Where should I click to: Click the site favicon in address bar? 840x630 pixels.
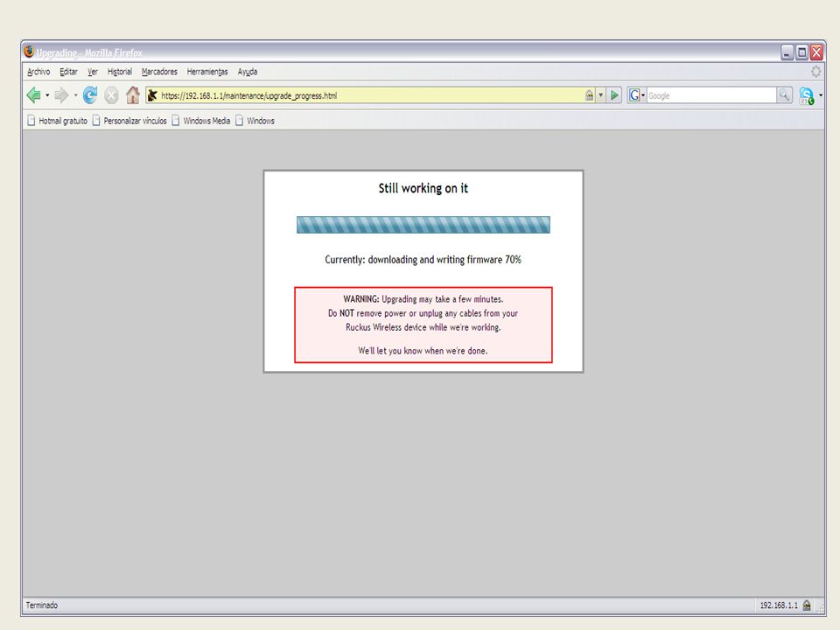(x=152, y=95)
